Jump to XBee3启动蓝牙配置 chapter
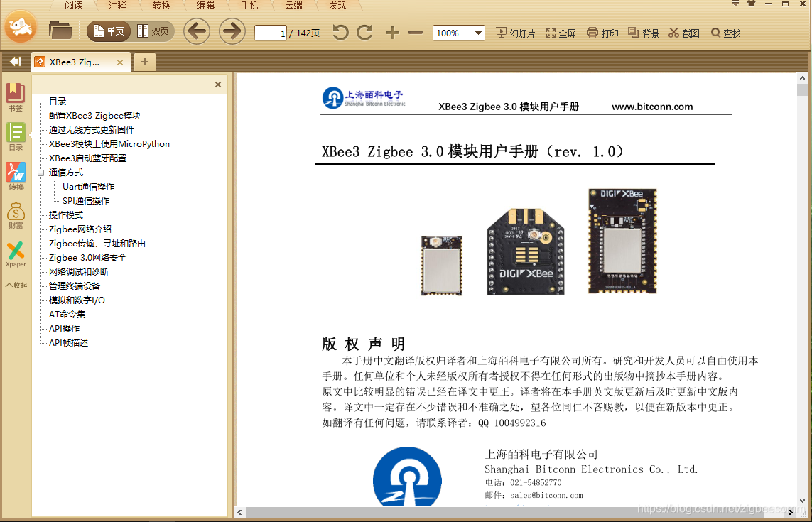Image resolution: width=812 pixels, height=522 pixels. (x=87, y=158)
